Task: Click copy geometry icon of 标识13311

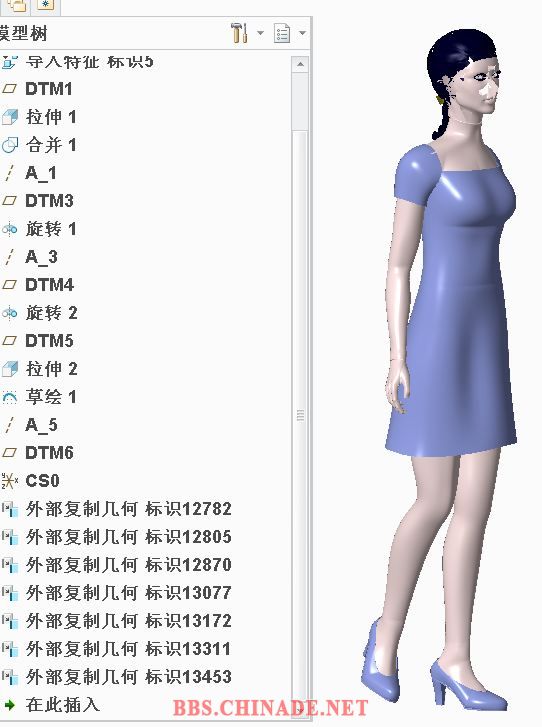Action: click(x=10, y=649)
